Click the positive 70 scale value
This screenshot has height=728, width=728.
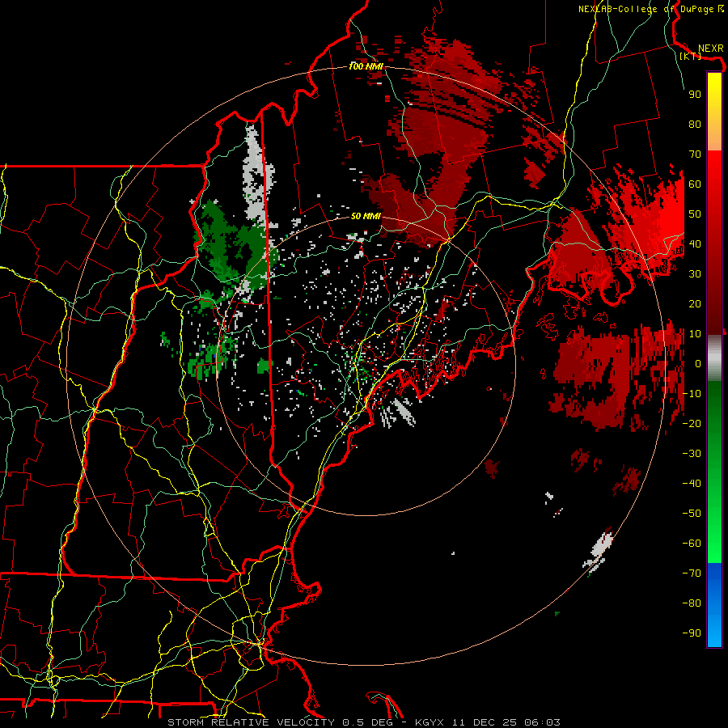[x=695, y=154]
